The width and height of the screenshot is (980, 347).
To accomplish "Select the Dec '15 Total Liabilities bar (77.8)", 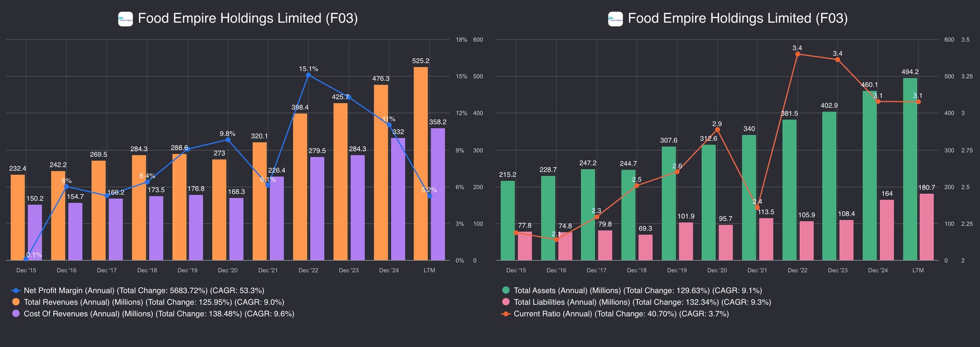I will [x=524, y=246].
